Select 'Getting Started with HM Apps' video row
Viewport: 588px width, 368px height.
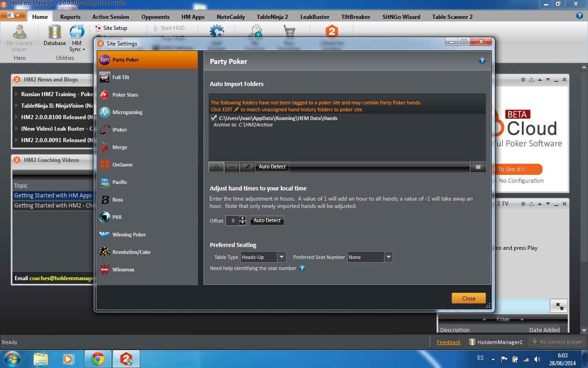pyautogui.click(x=53, y=195)
